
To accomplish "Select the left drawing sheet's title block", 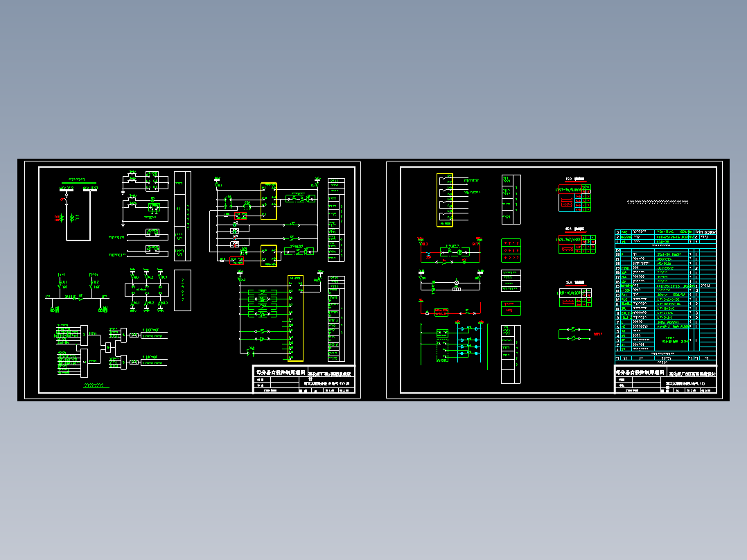I will click(304, 379).
